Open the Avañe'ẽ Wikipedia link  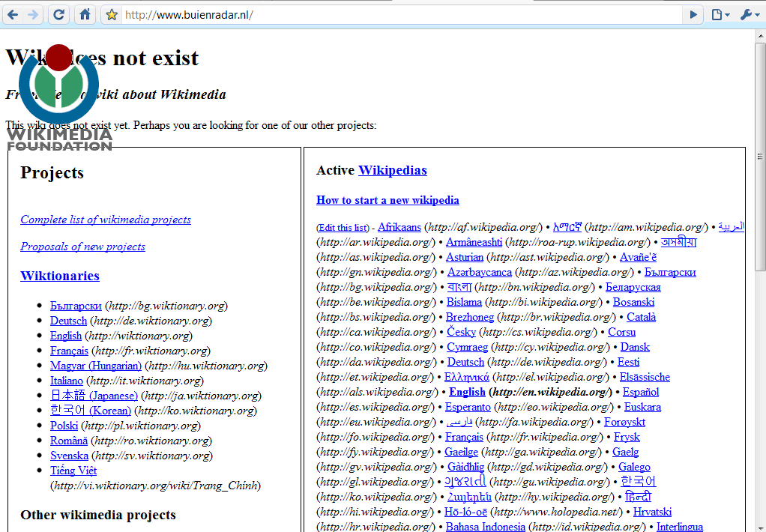638,257
